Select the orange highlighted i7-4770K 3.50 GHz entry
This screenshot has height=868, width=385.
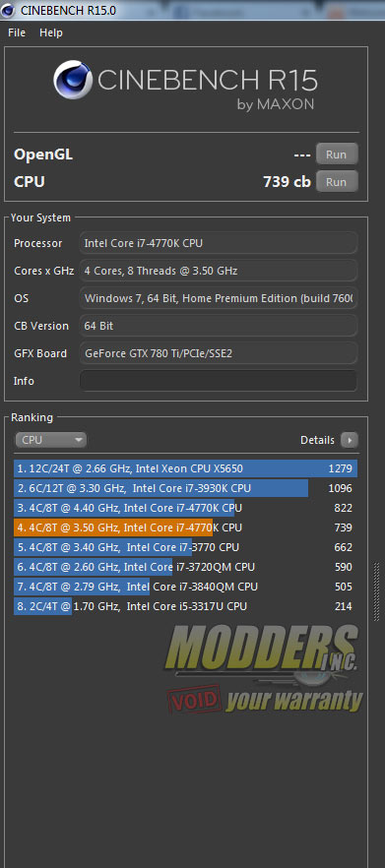(x=185, y=528)
